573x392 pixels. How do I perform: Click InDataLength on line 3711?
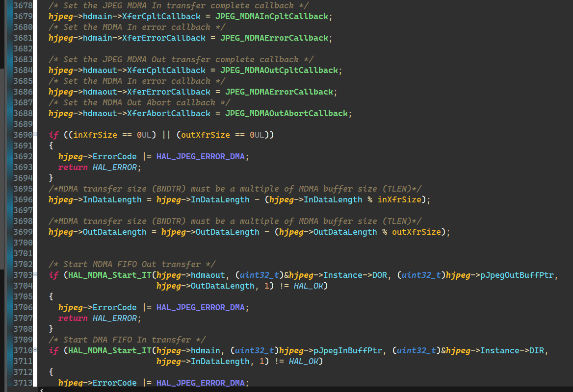coord(220,362)
